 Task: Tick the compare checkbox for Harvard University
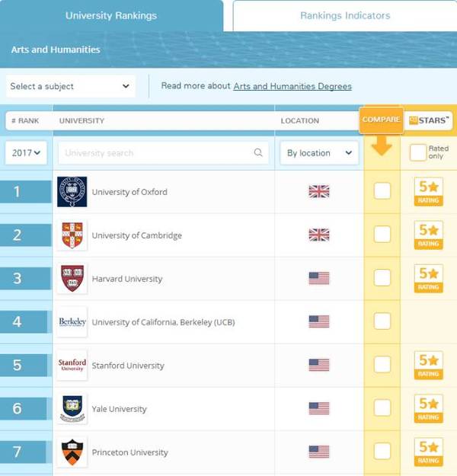pyautogui.click(x=382, y=278)
